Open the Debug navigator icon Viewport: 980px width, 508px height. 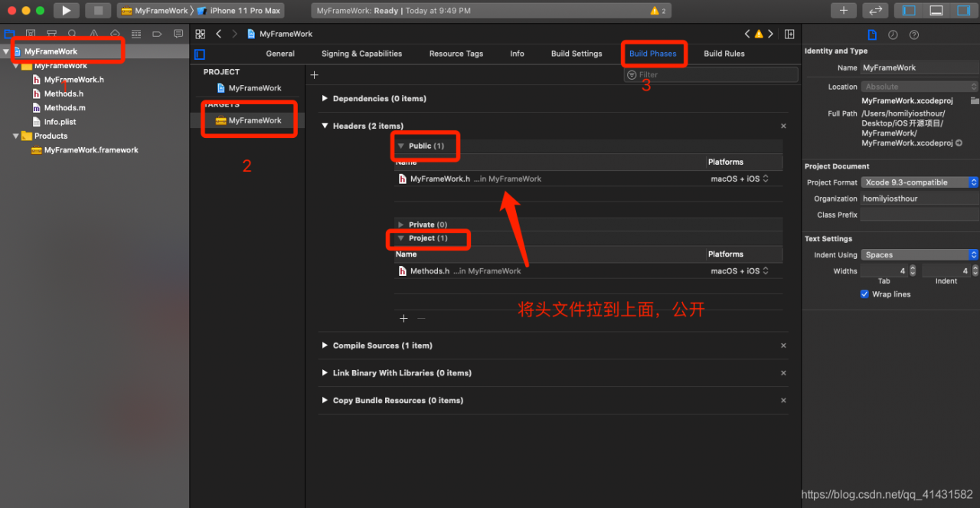click(136, 34)
